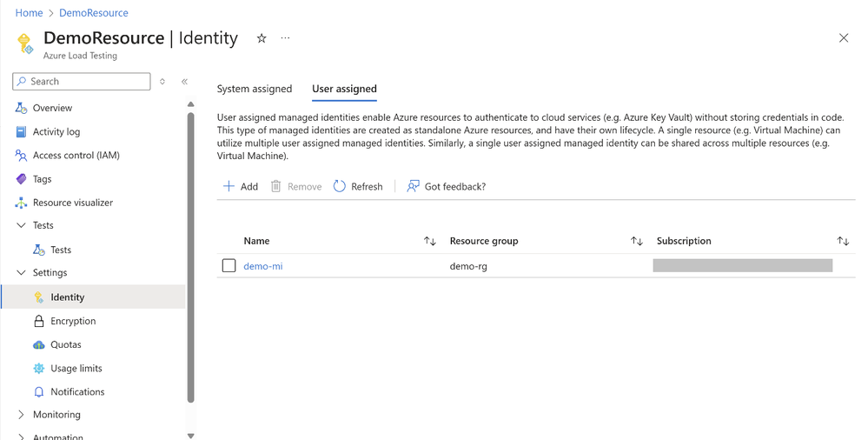This screenshot has width=868, height=440.
Task: Click the DemoResource key icon in header
Action: point(25,43)
